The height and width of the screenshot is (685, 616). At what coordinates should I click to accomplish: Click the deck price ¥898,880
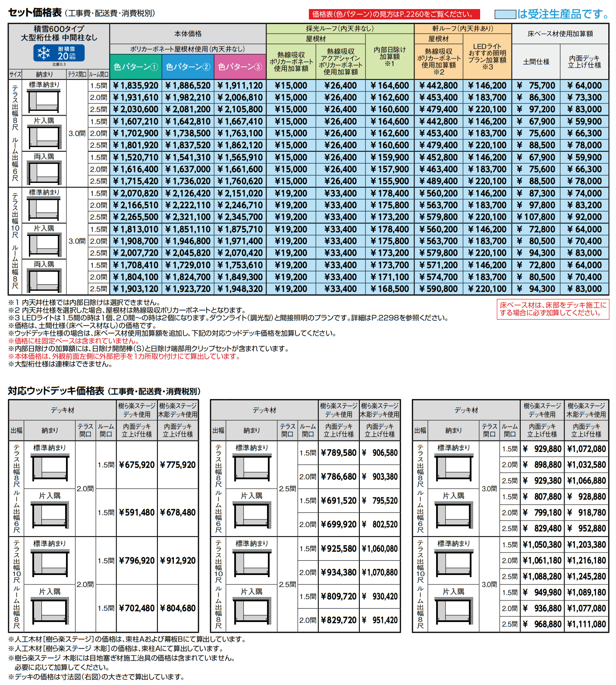coord(542,465)
